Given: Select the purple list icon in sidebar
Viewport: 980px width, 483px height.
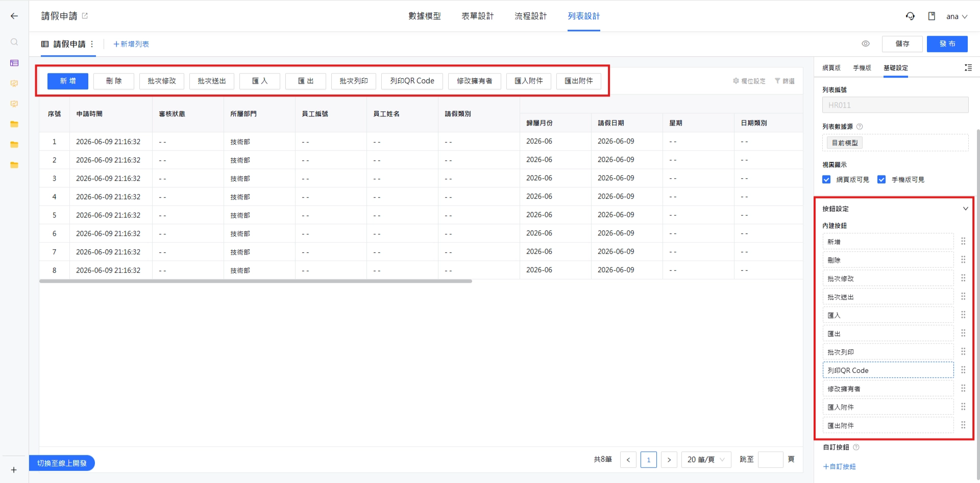Looking at the screenshot, I should pyautogui.click(x=14, y=63).
